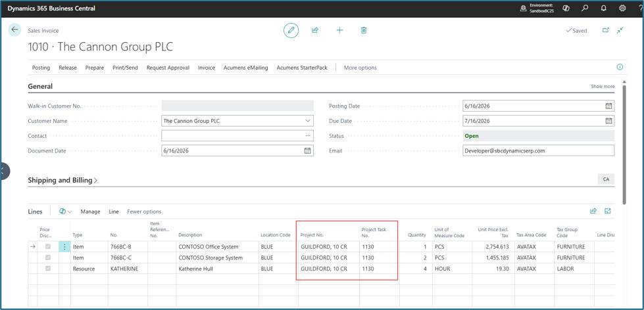Image resolution: width=644 pixels, height=310 pixels.
Task: Open the left side panel handle
Action: [4, 171]
